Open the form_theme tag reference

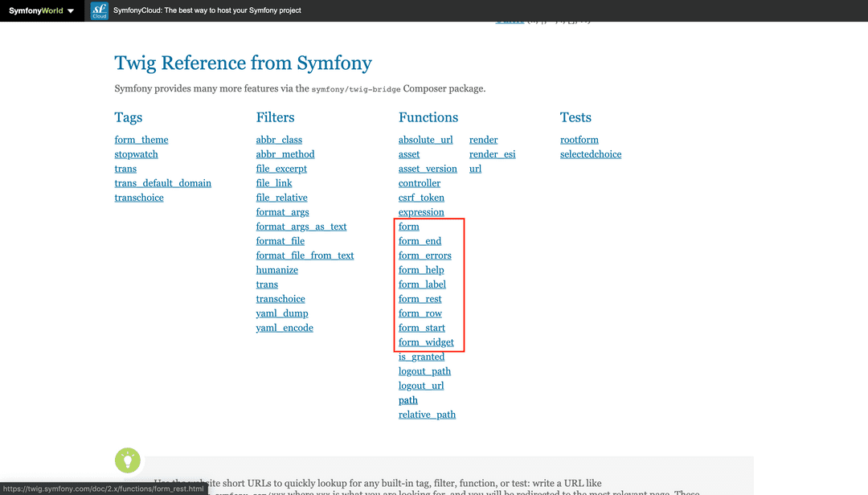141,139
